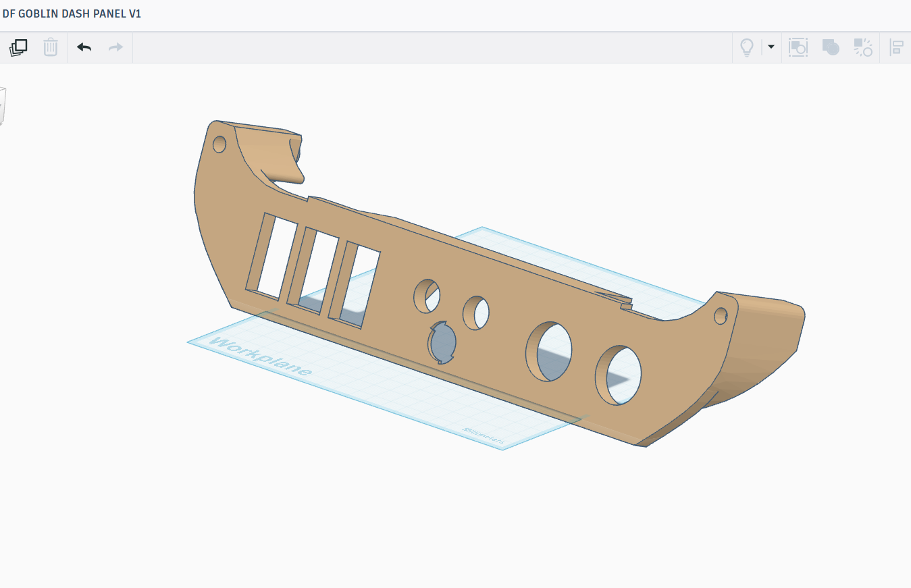Viewport: 911px width, 588px height.
Task: Click the Ungroup shapes icon
Action: pyautogui.click(x=863, y=47)
